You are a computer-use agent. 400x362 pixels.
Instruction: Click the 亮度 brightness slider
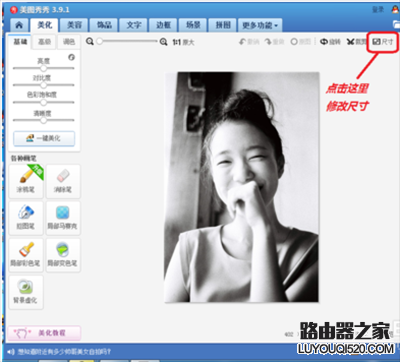click(43, 68)
